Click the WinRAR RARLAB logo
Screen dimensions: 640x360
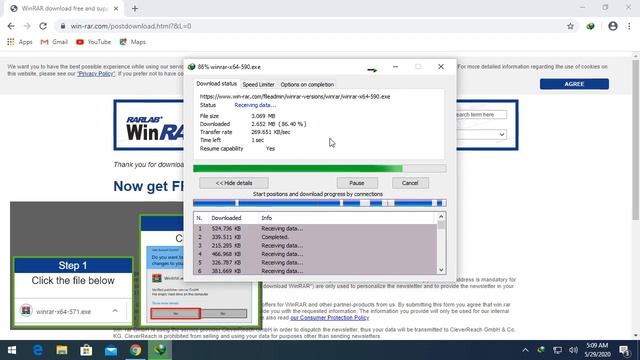point(155,128)
